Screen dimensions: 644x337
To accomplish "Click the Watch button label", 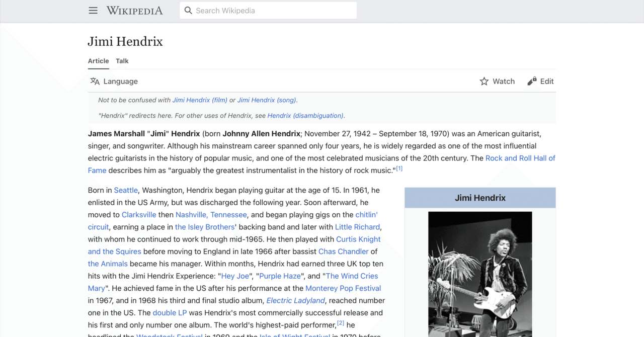I will (x=504, y=81).
